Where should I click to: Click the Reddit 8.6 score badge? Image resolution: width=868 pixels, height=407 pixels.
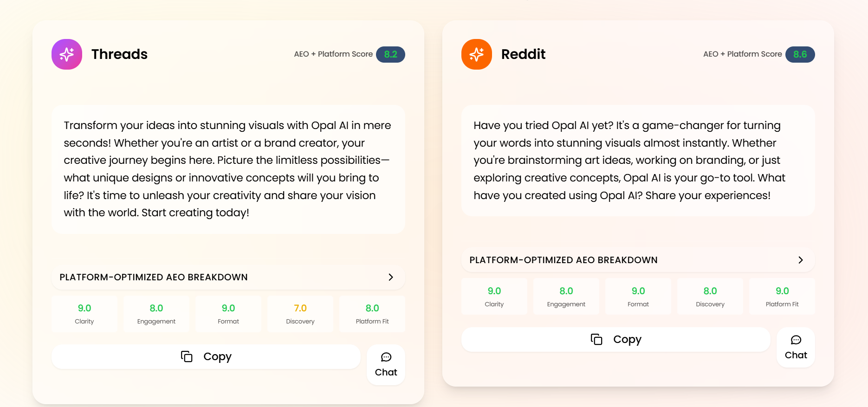800,54
